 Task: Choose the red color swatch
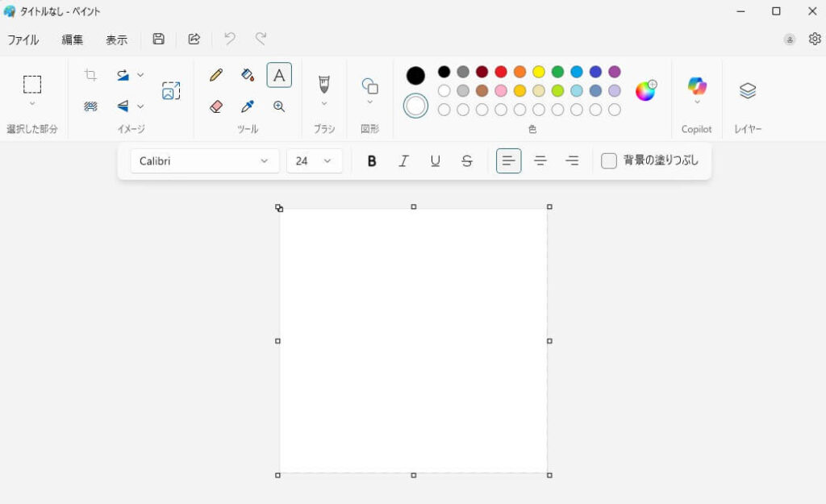tap(501, 72)
